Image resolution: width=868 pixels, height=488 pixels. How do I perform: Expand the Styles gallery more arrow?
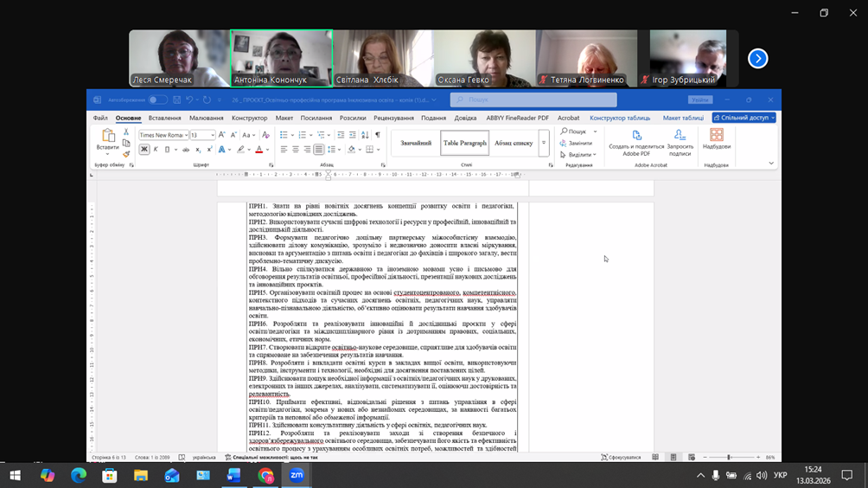(544, 143)
